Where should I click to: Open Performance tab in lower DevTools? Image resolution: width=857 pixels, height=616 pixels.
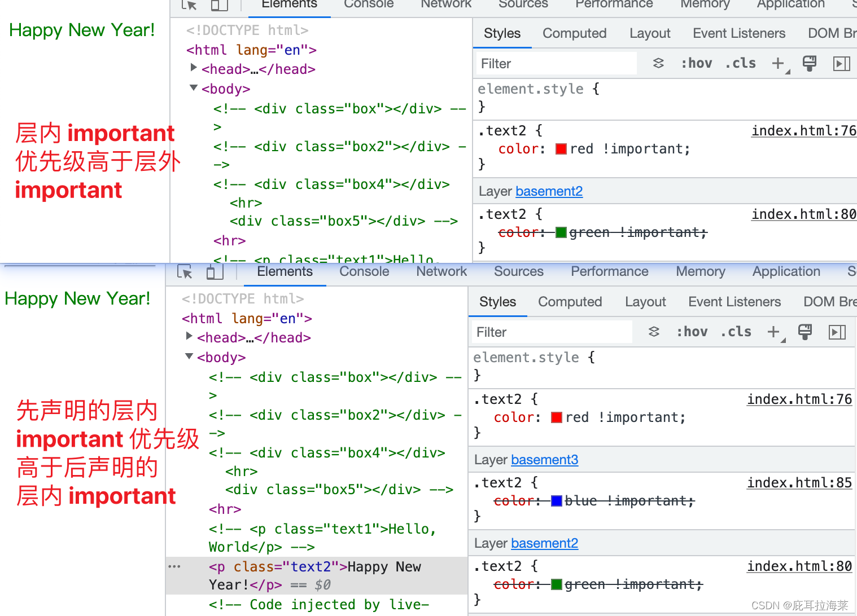(610, 271)
